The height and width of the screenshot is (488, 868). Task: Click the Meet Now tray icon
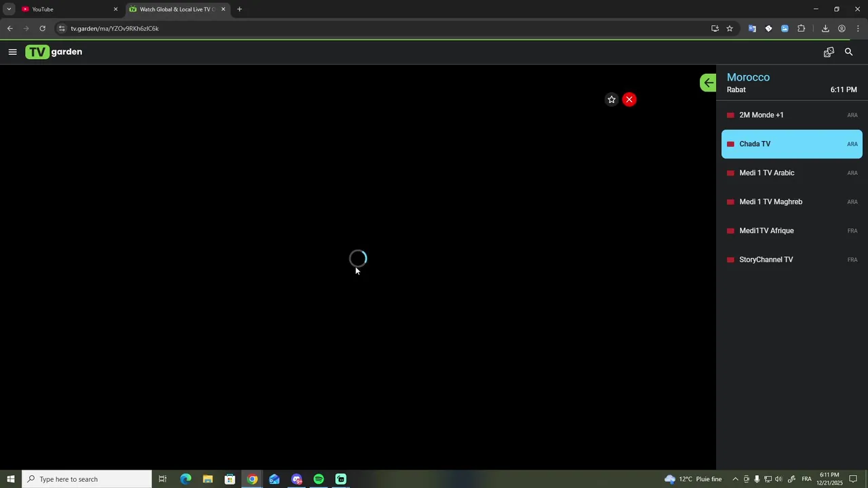(x=747, y=479)
